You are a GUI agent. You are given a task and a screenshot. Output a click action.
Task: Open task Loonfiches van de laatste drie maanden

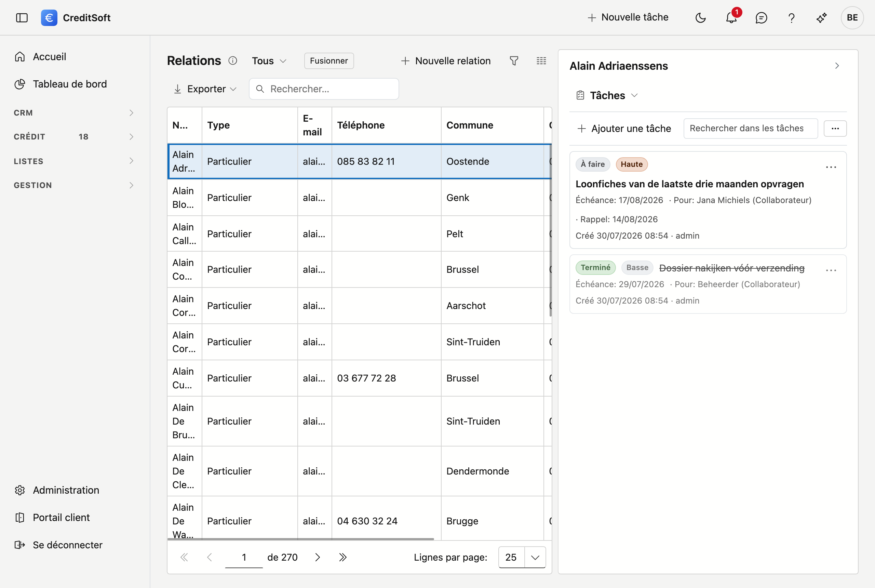tap(689, 184)
